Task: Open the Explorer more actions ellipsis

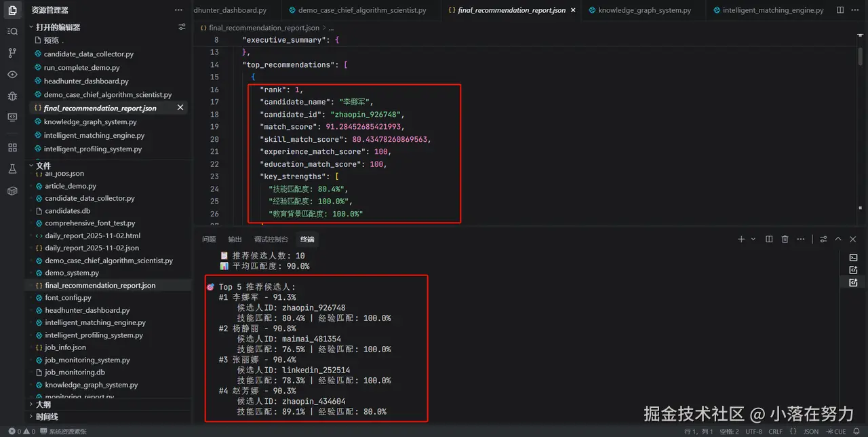Action: (178, 10)
